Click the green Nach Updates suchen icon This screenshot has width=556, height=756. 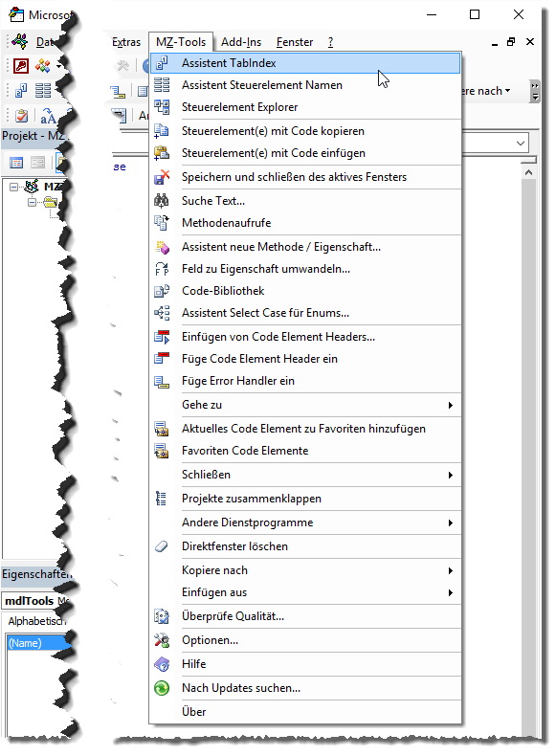(x=162, y=688)
